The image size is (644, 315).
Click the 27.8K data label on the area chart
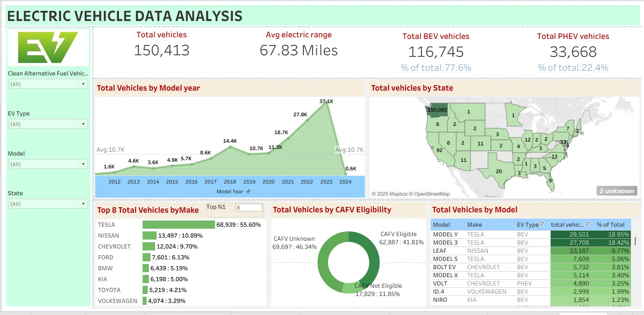[x=300, y=115]
